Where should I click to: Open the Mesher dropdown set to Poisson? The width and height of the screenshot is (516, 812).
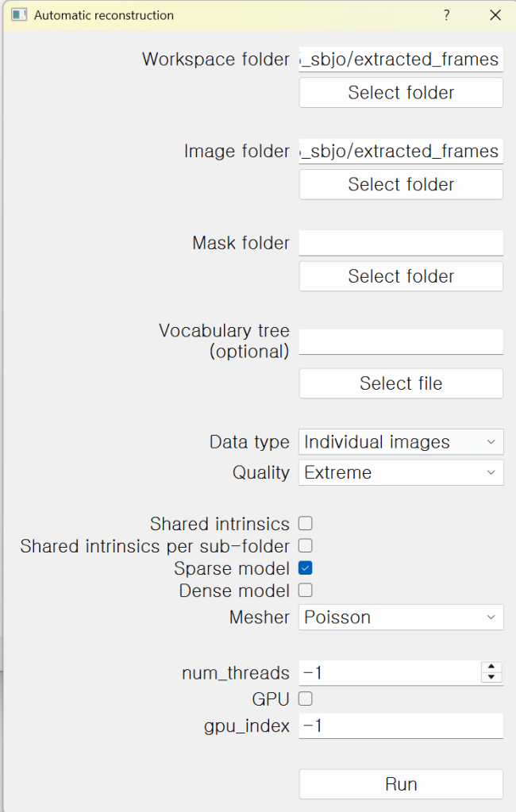pos(401,618)
